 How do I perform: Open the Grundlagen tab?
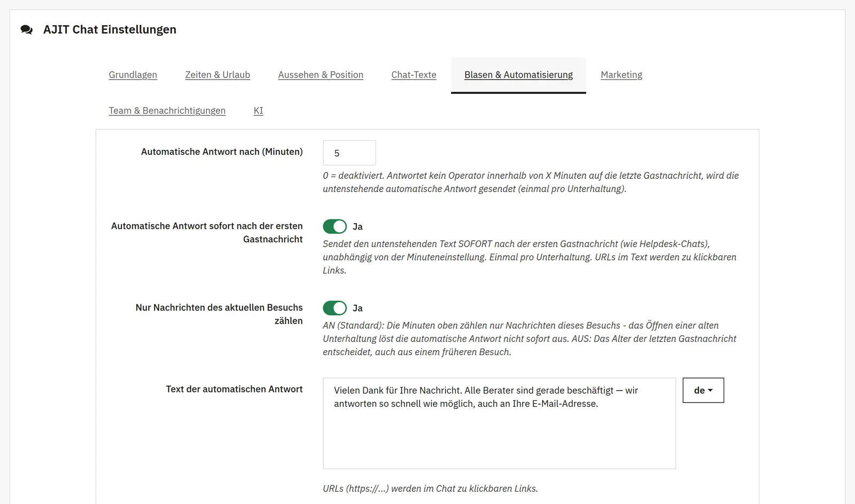133,75
